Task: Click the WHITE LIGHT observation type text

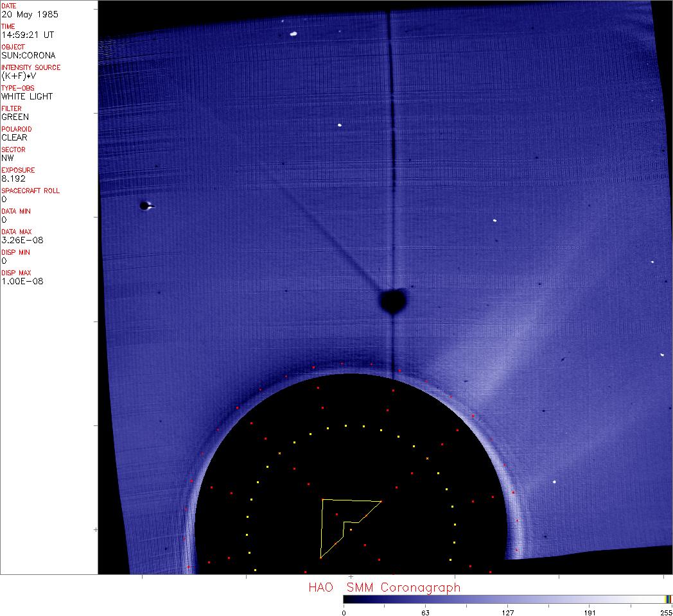Action: 27,96
